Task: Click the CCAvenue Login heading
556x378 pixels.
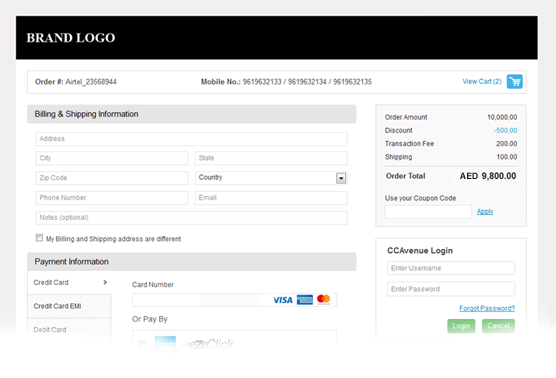Action: tap(420, 251)
